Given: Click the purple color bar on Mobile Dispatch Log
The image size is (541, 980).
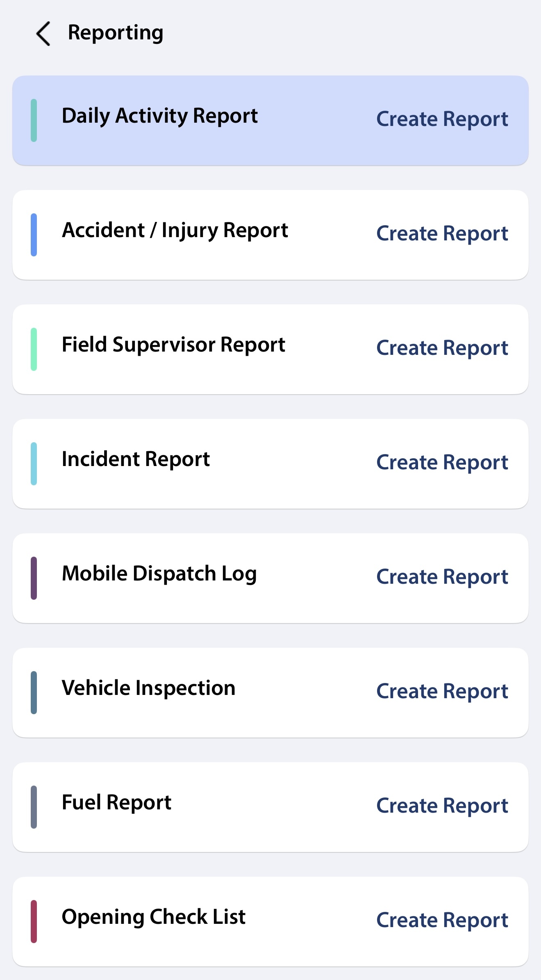Looking at the screenshot, I should (34, 578).
